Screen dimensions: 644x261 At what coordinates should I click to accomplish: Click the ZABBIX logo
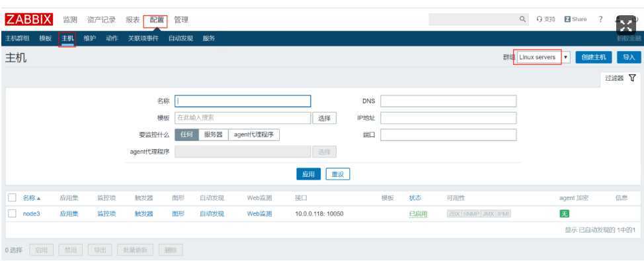[29, 19]
